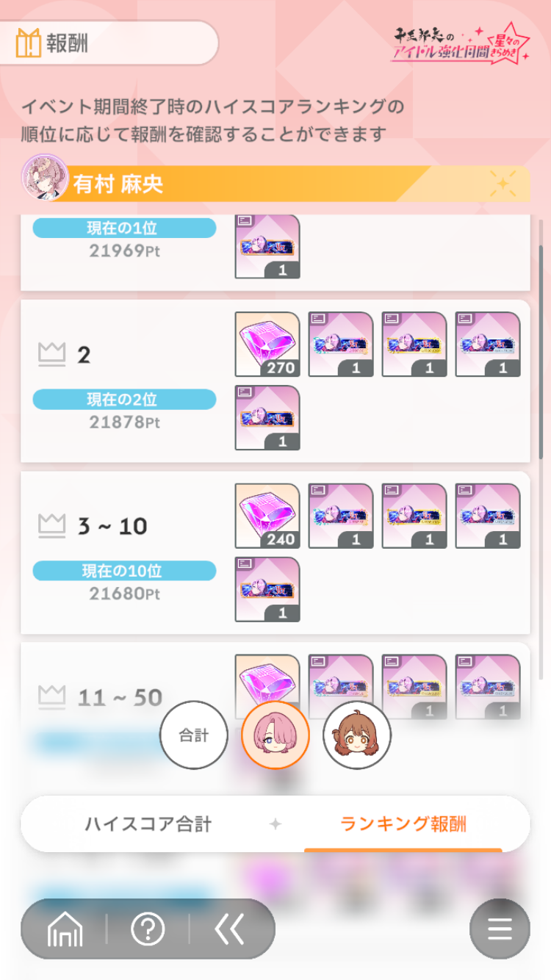Select the brown-haired idol filter icon

coord(357,735)
